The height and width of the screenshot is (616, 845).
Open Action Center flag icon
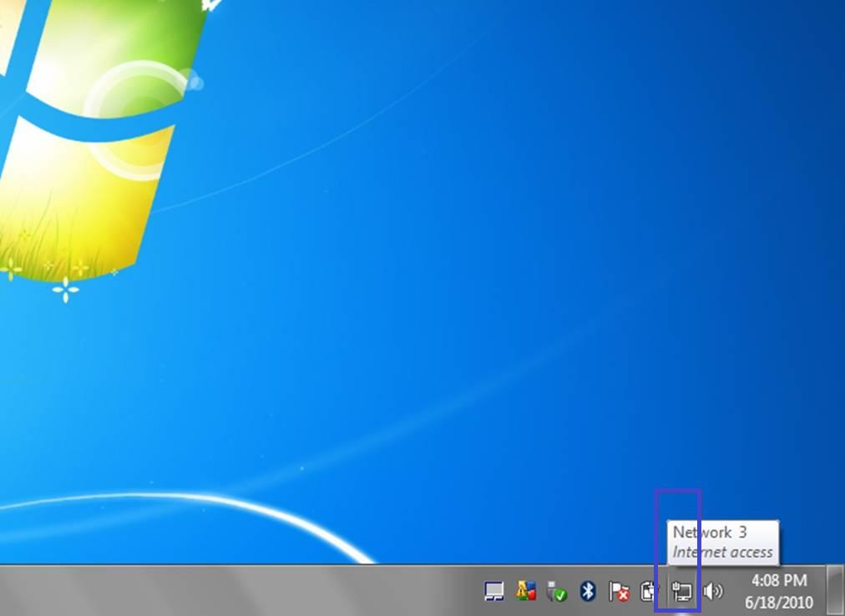click(619, 591)
